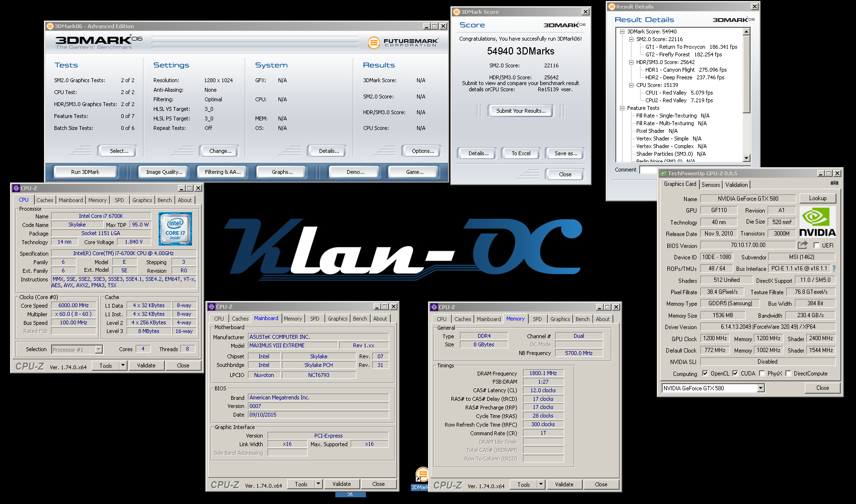The width and height of the screenshot is (856, 504).
Task: Collapse the HDR/SM3.0 Score tree node
Action: pos(631,63)
